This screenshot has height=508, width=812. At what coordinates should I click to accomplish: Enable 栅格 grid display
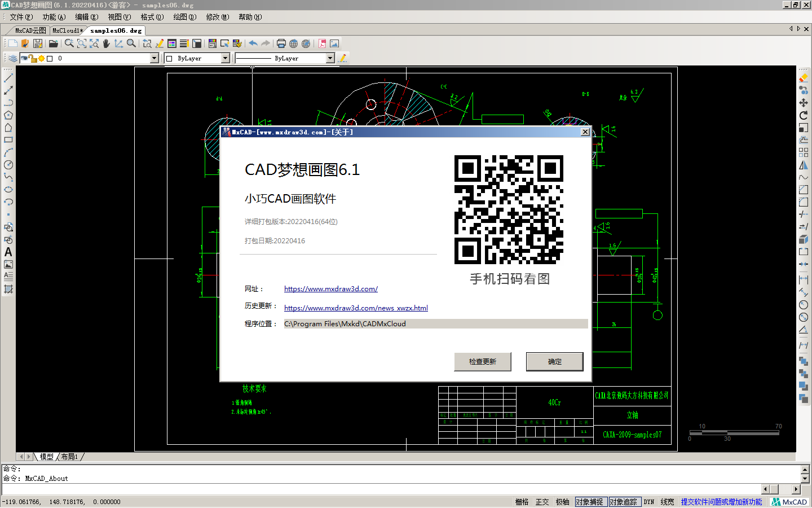[521, 501]
